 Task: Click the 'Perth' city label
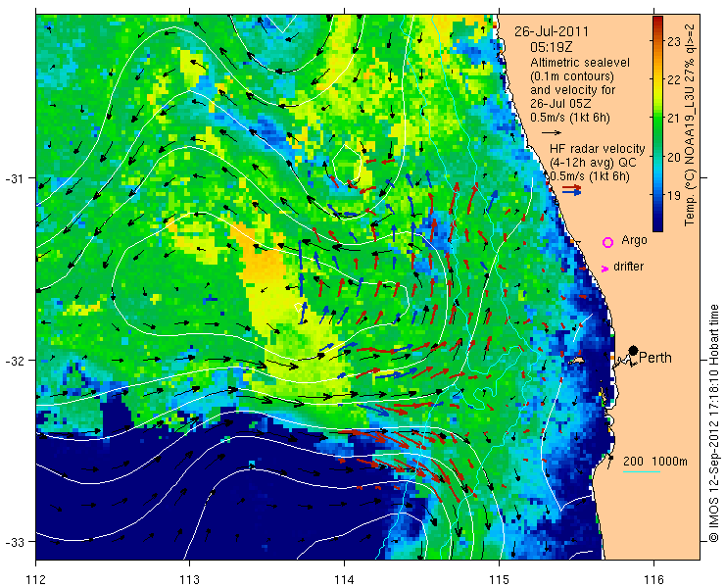click(x=655, y=358)
